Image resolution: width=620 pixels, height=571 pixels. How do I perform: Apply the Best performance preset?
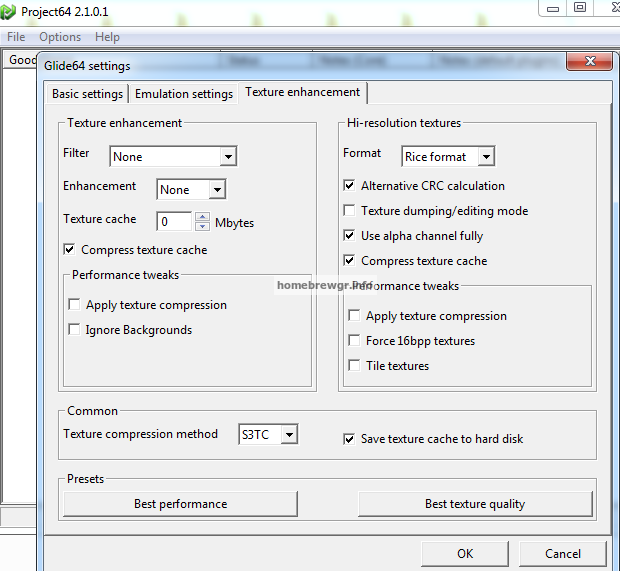pyautogui.click(x=180, y=504)
